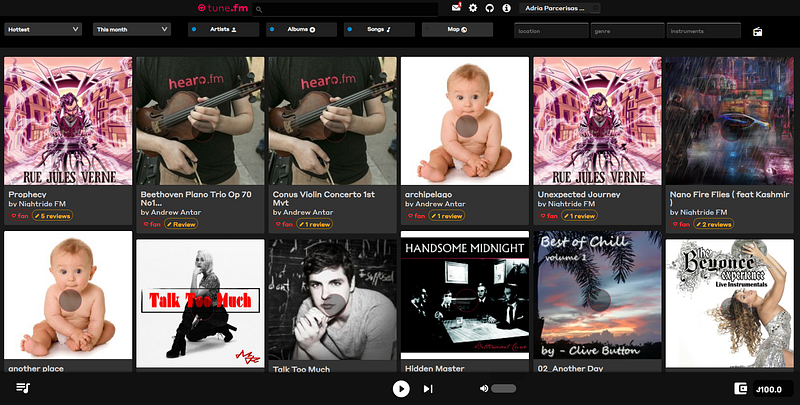Open 2 reviews on Nano Fire Flies
This screenshot has height=405, width=800.
pos(713,224)
